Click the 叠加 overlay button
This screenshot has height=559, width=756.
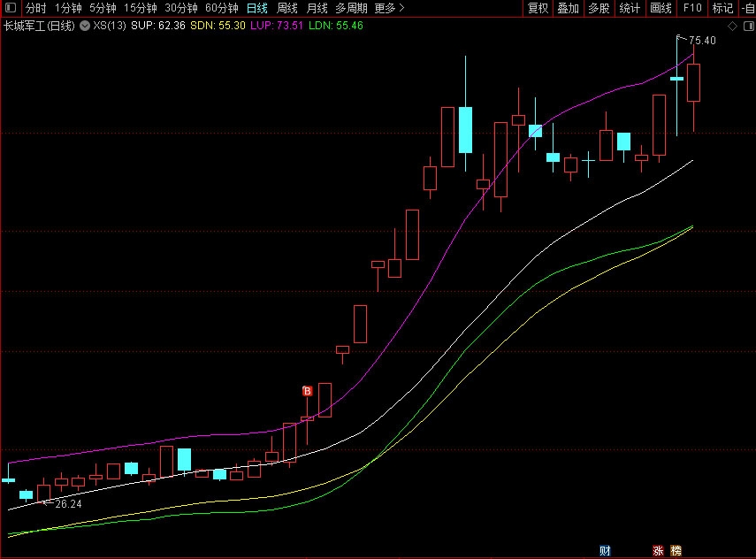[x=569, y=8]
